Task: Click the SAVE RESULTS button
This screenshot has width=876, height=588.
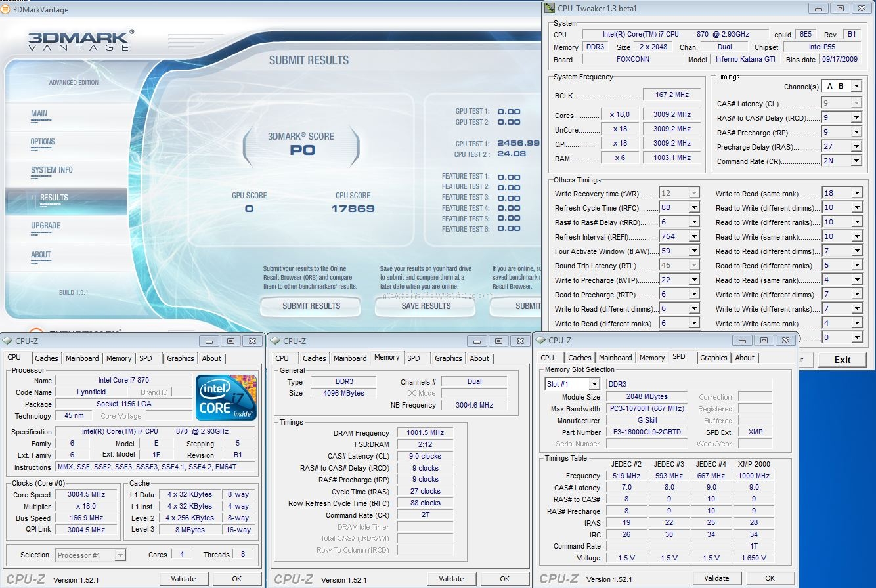Action: 426,306
